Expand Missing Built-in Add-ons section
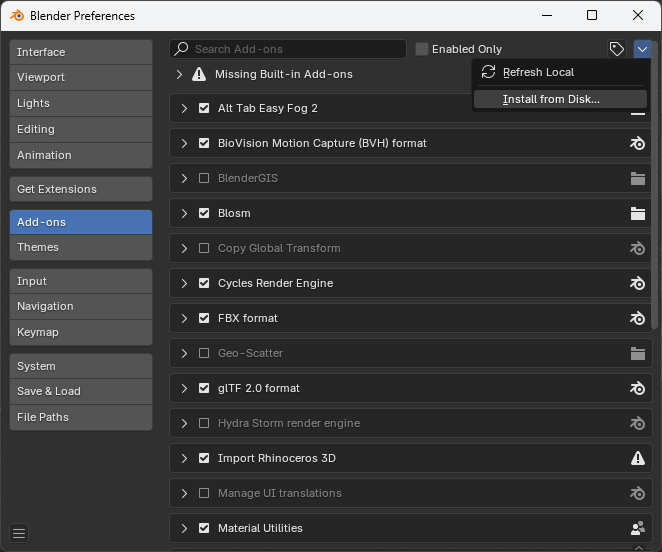The height and width of the screenshot is (552, 662). point(179,74)
